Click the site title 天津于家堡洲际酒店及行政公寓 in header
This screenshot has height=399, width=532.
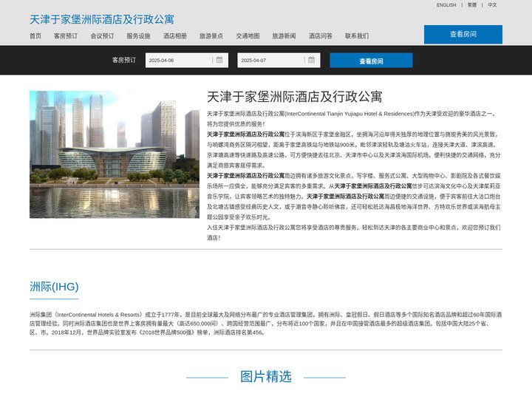click(x=102, y=19)
